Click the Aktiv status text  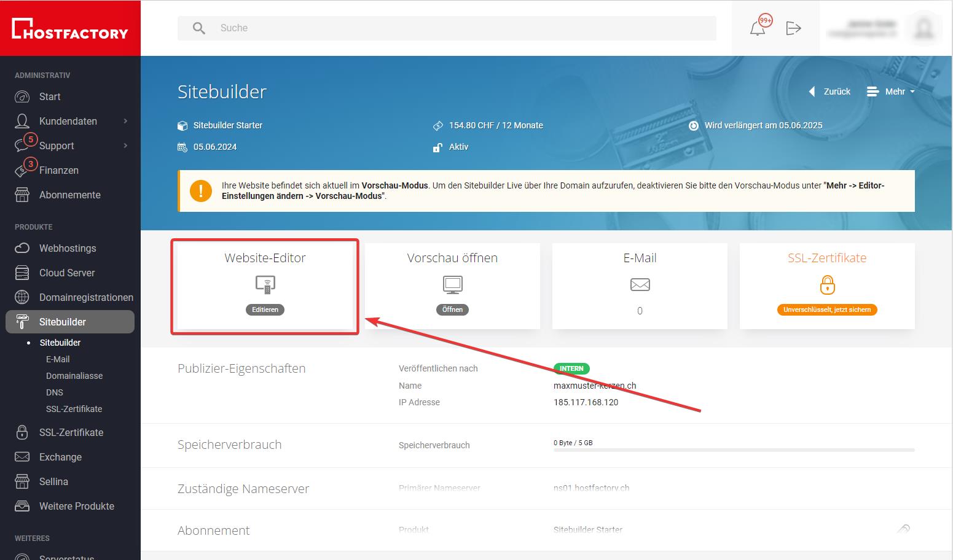pos(458,147)
